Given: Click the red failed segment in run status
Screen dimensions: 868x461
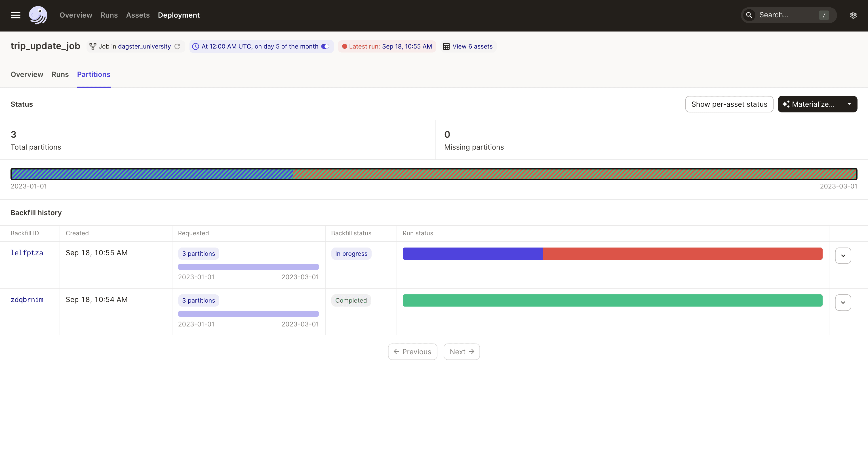Looking at the screenshot, I should (612, 253).
